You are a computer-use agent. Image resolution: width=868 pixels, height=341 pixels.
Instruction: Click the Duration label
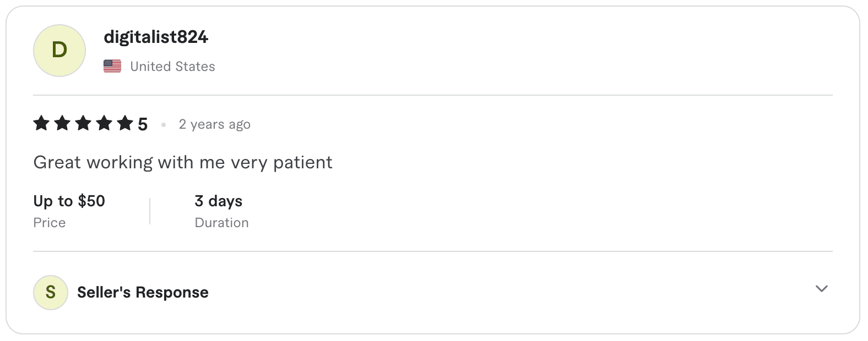pos(221,223)
